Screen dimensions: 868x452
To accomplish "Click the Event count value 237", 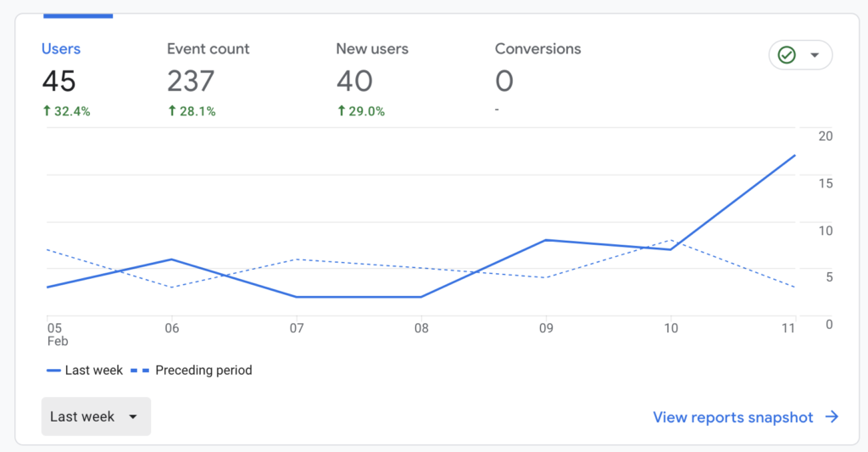I will pyautogui.click(x=191, y=81).
